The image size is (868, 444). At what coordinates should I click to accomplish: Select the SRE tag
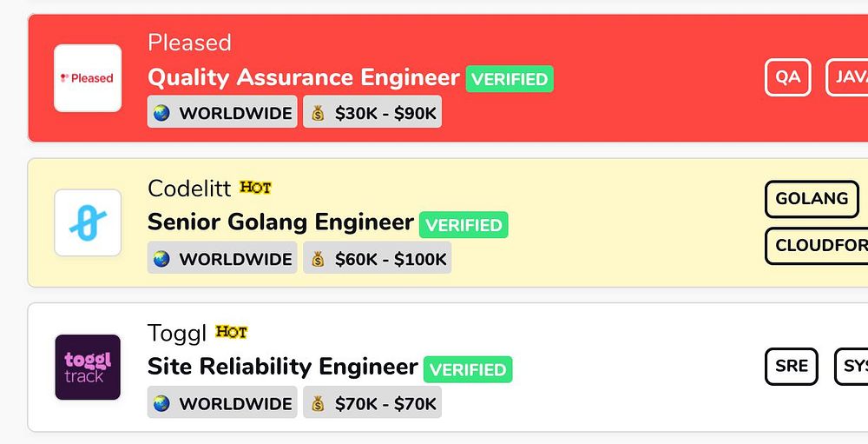(x=792, y=366)
